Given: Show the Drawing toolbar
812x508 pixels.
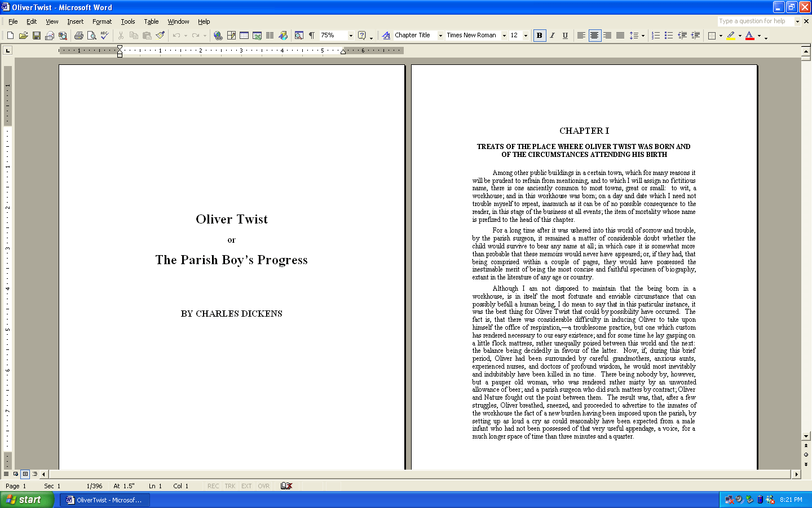Looking at the screenshot, I should pos(283,36).
